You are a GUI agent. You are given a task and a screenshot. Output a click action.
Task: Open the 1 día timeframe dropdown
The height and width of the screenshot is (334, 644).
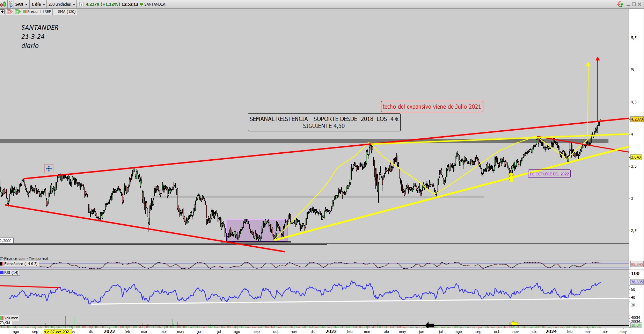coord(38,4)
